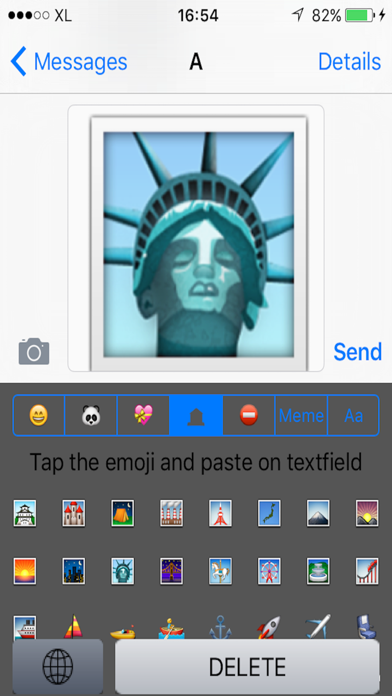
Task: Tap the battery indicator in status bar
Action: pos(359,16)
